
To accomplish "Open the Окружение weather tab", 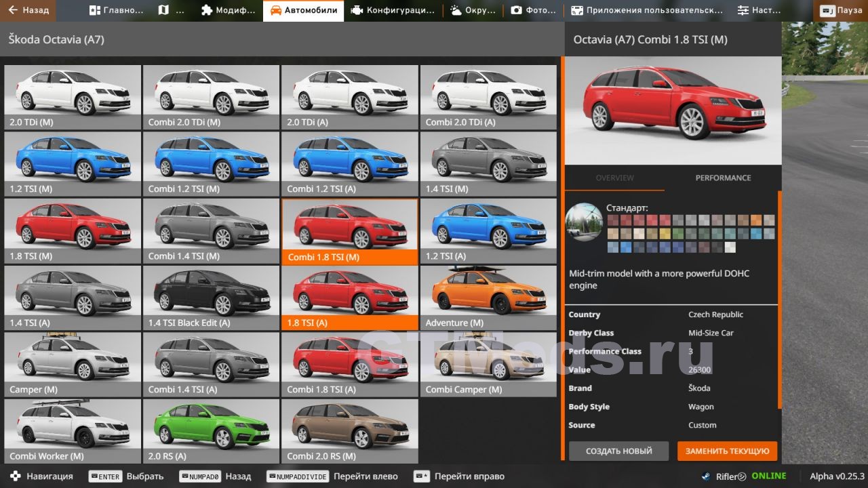I will [473, 10].
